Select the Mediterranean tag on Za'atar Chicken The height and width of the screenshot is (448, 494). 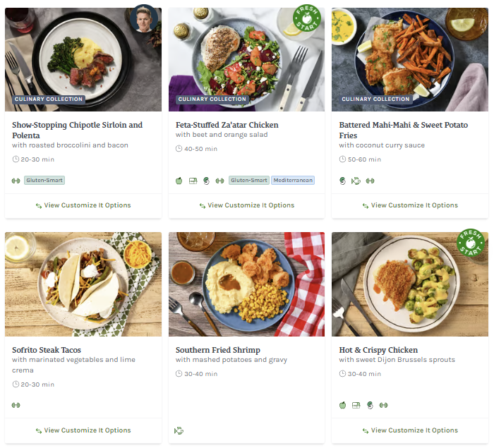pos(293,181)
